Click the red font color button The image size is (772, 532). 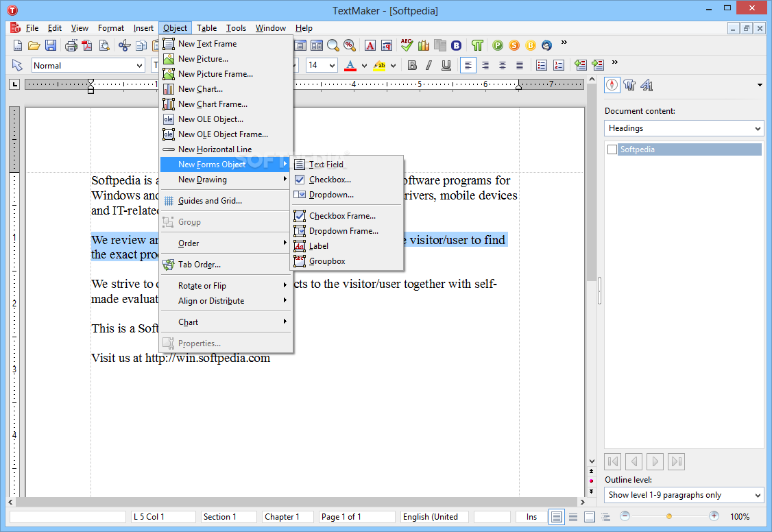pyautogui.click(x=350, y=65)
